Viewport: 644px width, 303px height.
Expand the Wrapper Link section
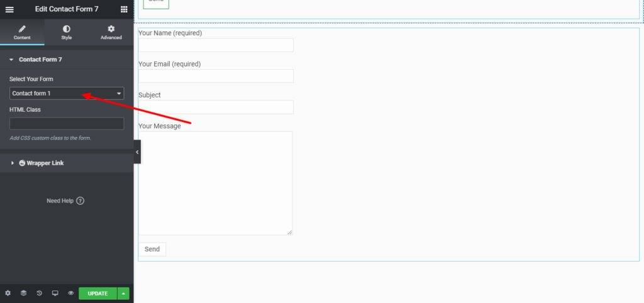point(67,163)
